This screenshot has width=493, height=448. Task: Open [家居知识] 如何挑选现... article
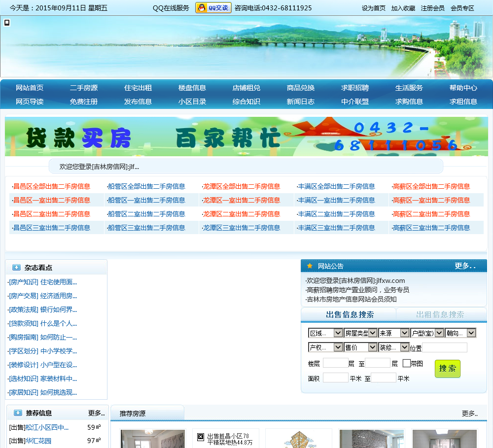(42, 392)
